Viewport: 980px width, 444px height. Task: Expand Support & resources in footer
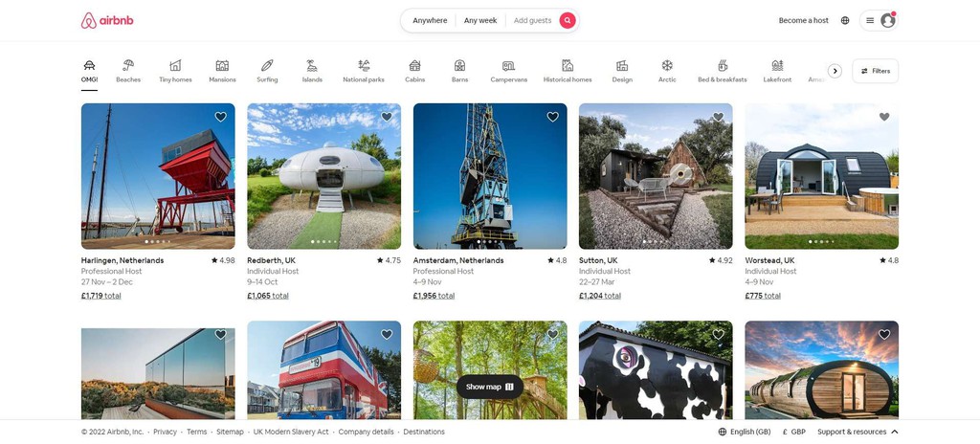click(x=857, y=433)
